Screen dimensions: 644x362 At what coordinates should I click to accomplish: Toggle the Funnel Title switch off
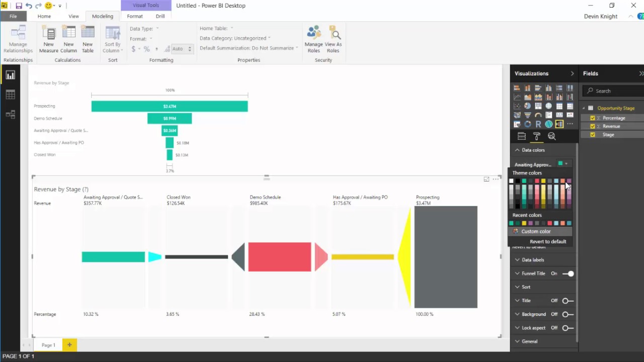[568, 274]
